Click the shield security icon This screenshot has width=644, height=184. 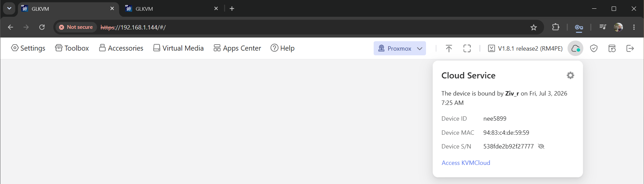tap(594, 49)
